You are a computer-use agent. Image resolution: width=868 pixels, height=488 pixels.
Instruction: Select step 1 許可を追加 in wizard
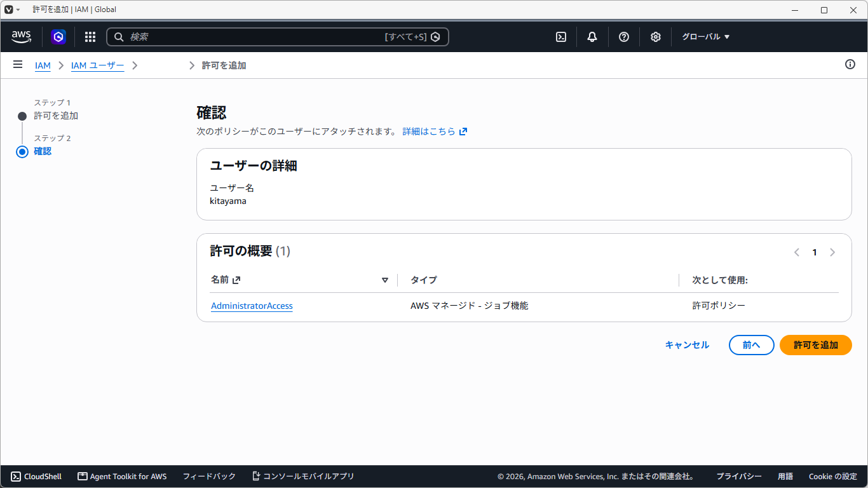(x=56, y=116)
